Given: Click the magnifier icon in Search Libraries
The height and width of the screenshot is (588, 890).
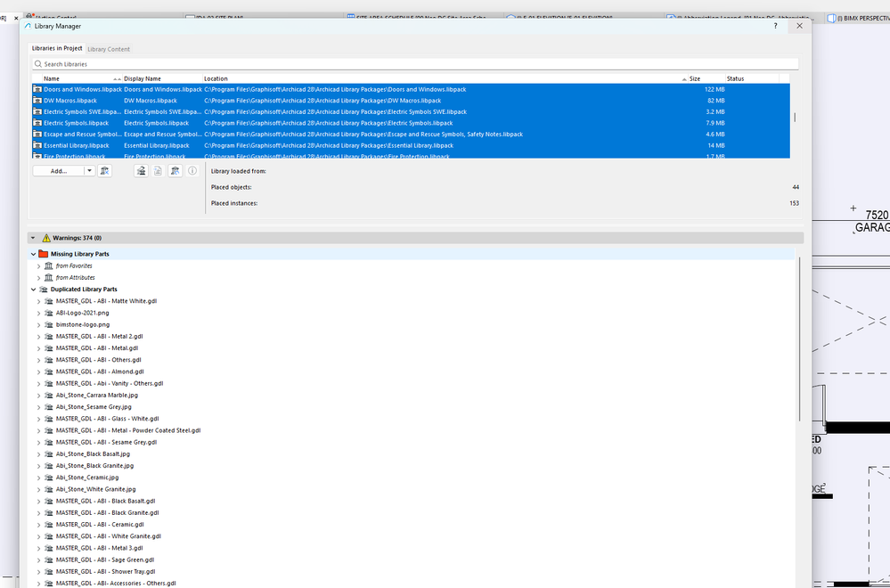Looking at the screenshot, I should pyautogui.click(x=38, y=64).
